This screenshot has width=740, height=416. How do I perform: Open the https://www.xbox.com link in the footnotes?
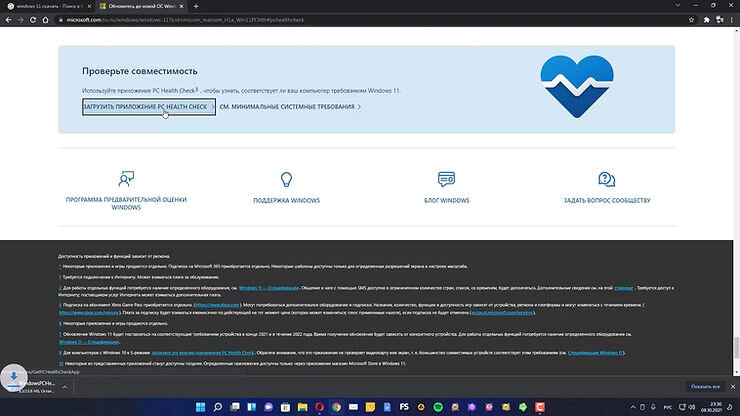coord(217,305)
